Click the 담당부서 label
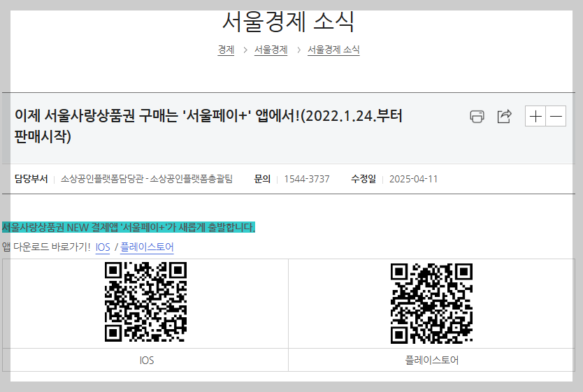583x392 pixels. coord(31,179)
